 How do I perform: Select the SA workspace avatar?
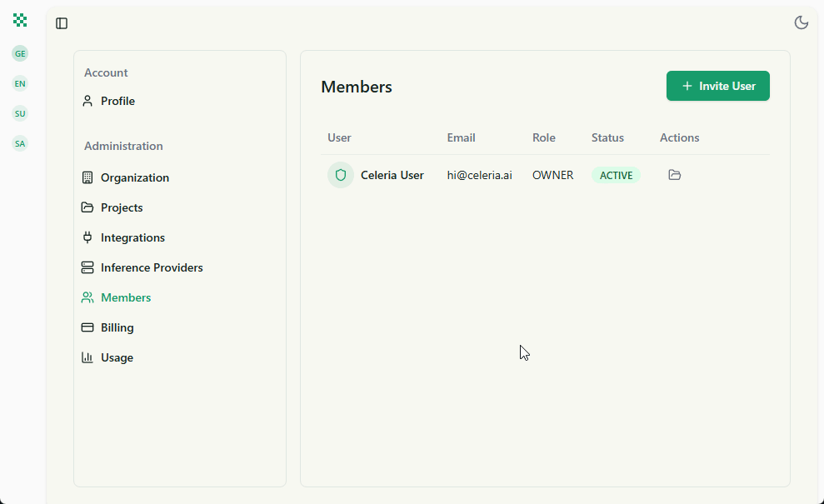click(x=20, y=143)
